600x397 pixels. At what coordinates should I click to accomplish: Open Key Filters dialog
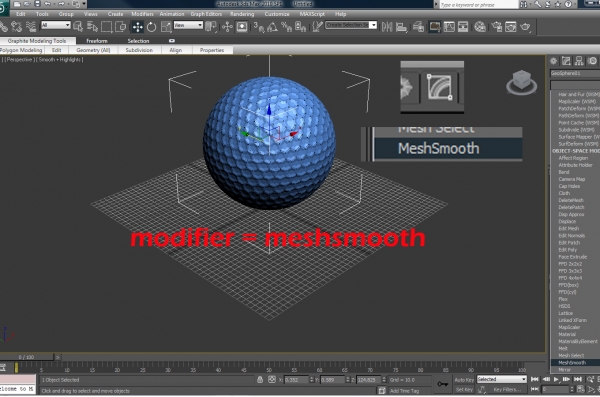click(x=507, y=389)
